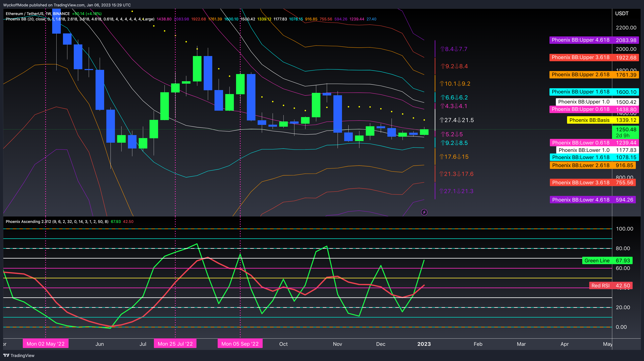Click the Phoenix Ascending 2.312 indicator legend
The width and height of the screenshot is (644, 361).
pyautogui.click(x=57, y=222)
